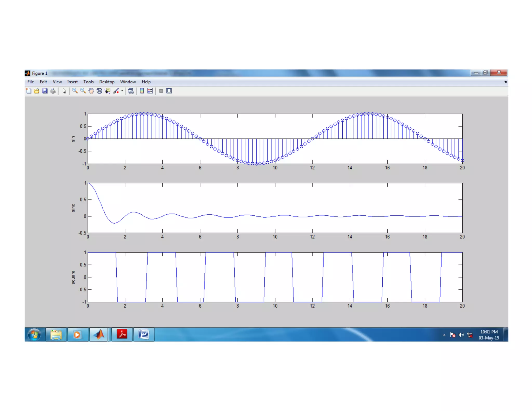Image resolution: width=532 pixels, height=411 pixels.
Task: Open the brush color dropdown arrow
Action: click(122, 91)
